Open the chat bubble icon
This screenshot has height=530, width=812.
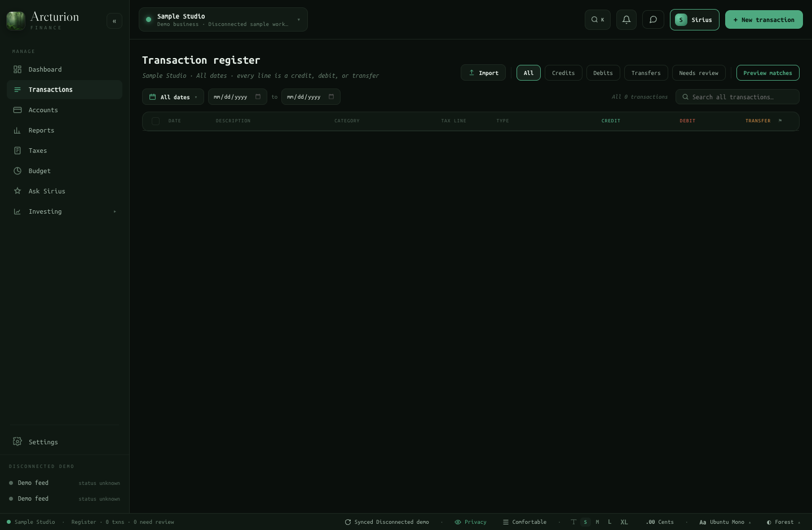[653, 20]
